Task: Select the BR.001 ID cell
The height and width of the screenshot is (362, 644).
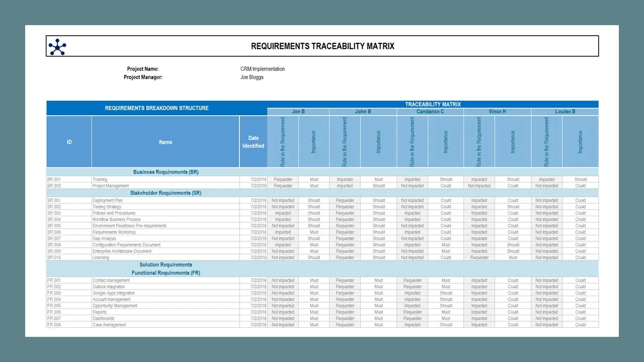Action: pyautogui.click(x=54, y=179)
